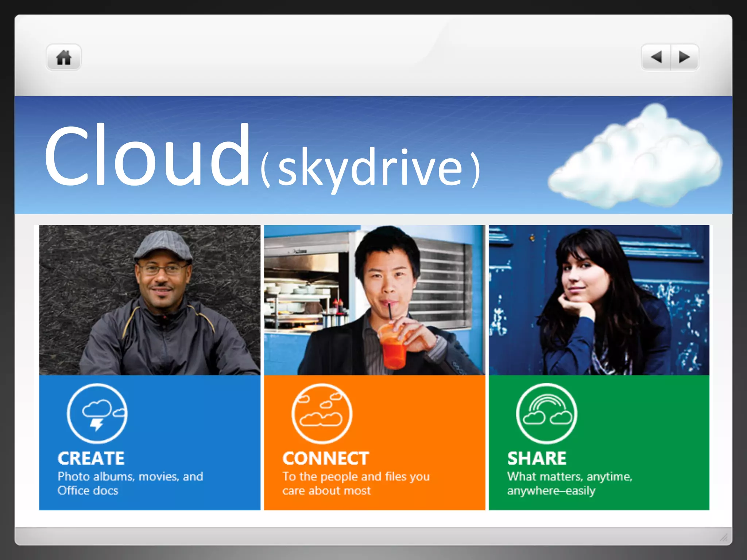Open photo of woman by blue door
This screenshot has width=747, height=560.
click(599, 300)
